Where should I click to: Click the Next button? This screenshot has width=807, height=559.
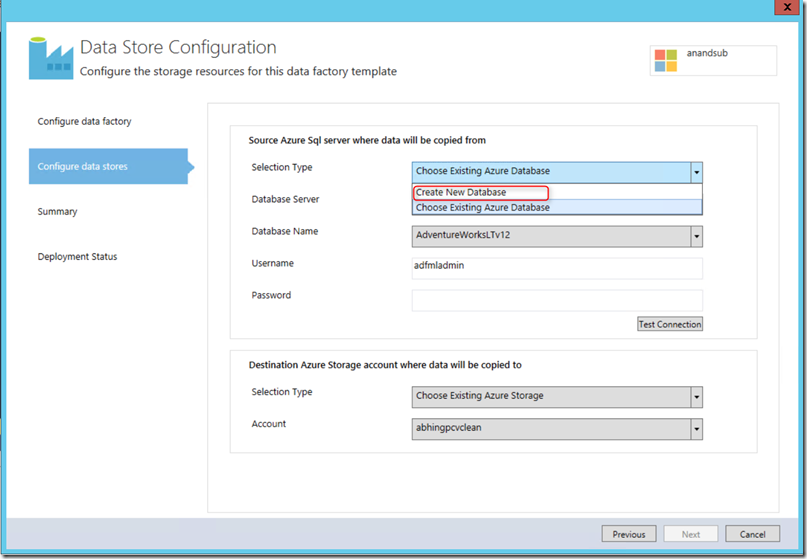pyautogui.click(x=691, y=534)
